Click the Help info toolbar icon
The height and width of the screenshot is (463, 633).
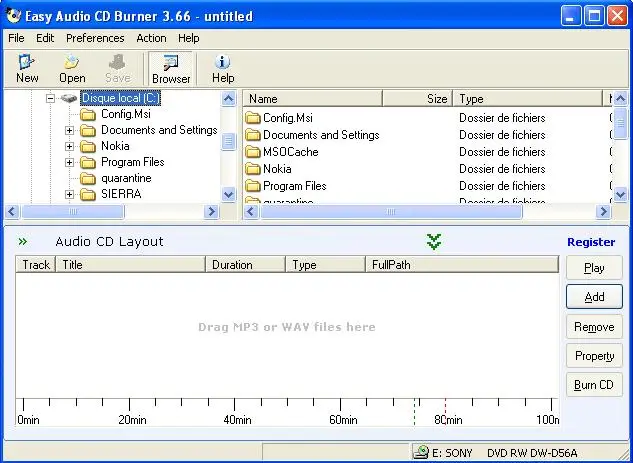click(222, 62)
